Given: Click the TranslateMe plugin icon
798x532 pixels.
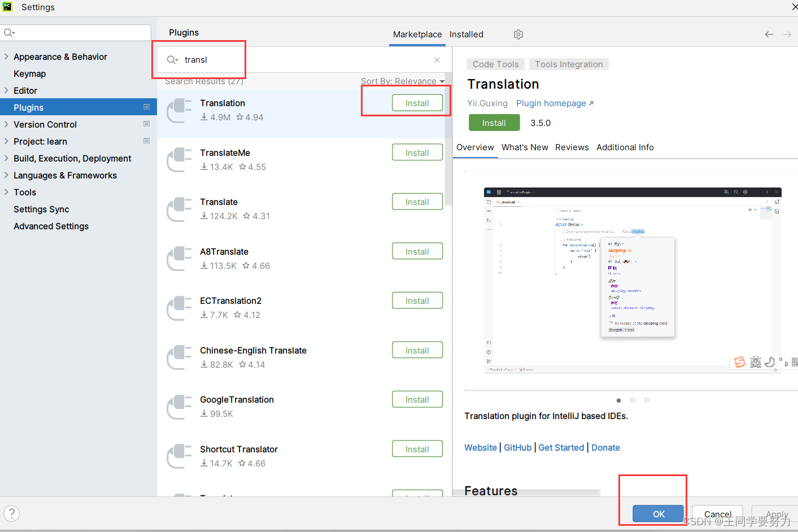Looking at the screenshot, I should coord(179,160).
